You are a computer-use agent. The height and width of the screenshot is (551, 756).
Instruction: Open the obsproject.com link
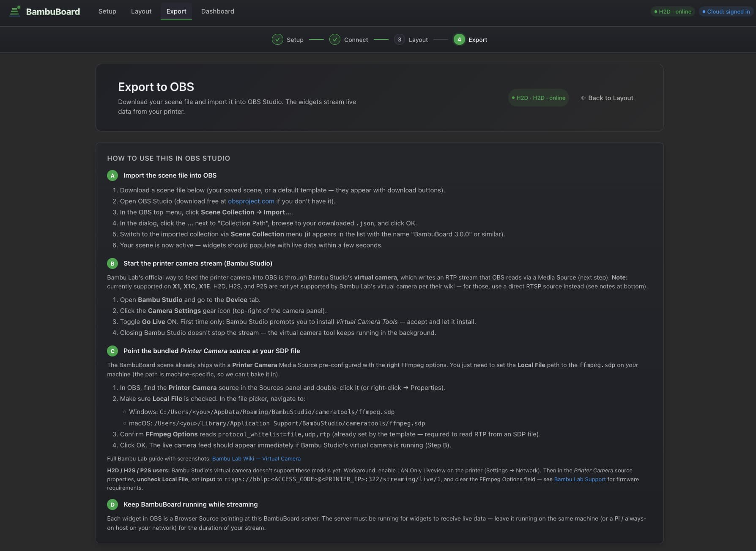251,201
